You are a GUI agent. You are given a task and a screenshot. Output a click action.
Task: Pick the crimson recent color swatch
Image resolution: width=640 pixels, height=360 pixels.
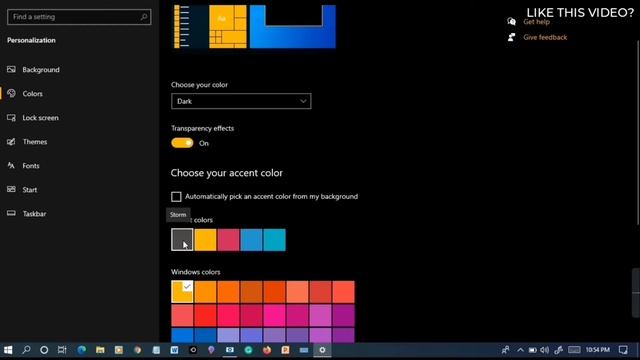point(228,240)
